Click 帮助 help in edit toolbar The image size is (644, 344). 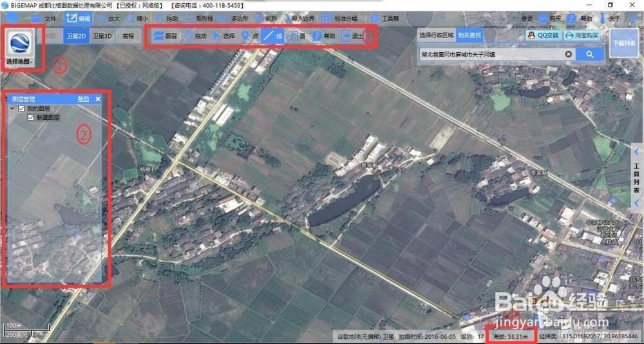coord(324,36)
